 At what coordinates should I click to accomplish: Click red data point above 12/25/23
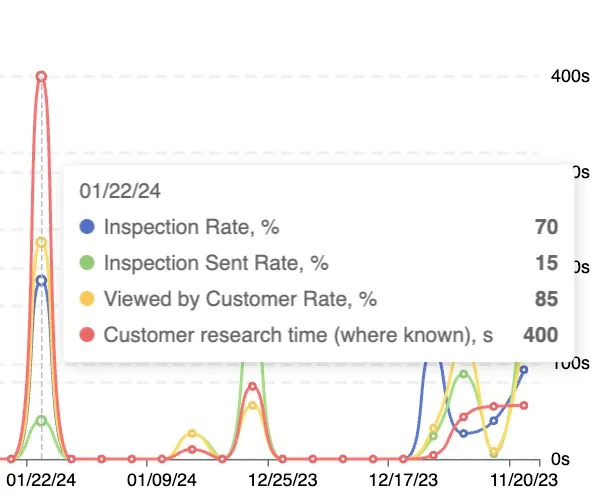pos(252,386)
